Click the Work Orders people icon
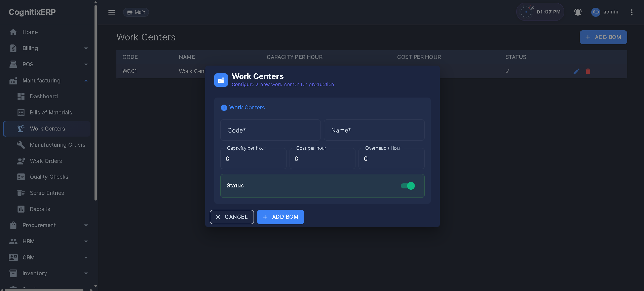The width and height of the screenshot is (644, 291). (x=21, y=161)
